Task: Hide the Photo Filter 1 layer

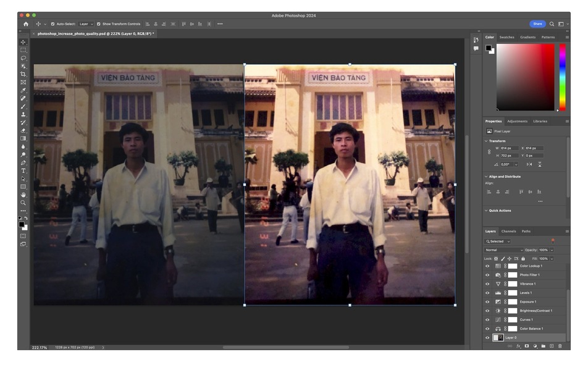Action: (487, 275)
